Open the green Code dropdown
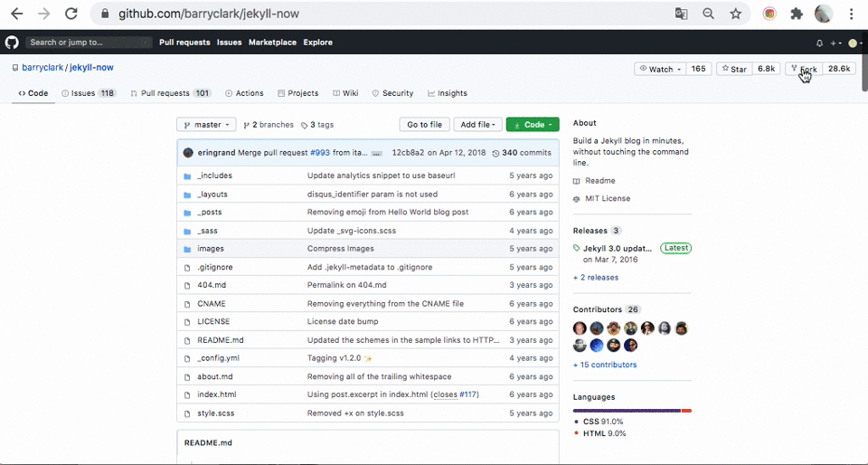The height and width of the screenshot is (465, 868). coord(533,125)
